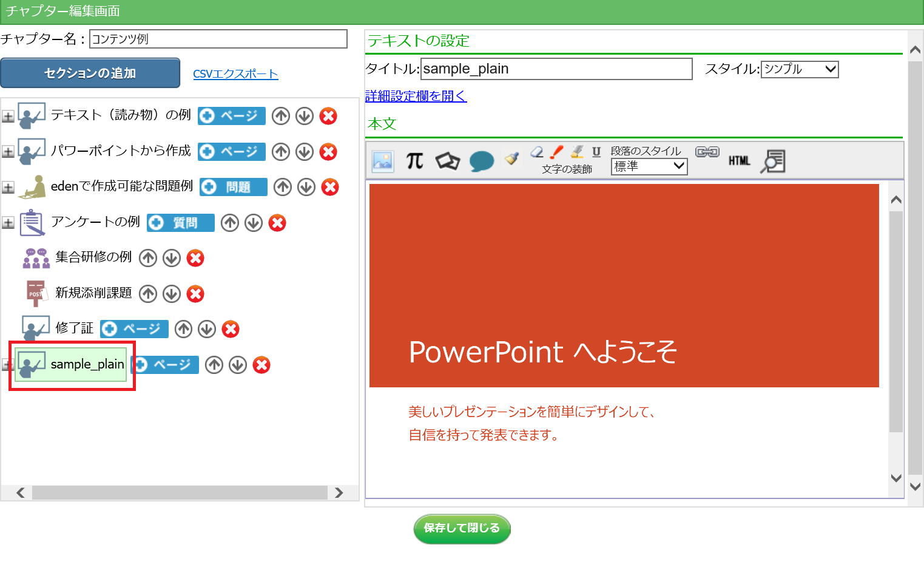This screenshot has width=924, height=564.
Task: Add a page to sample_plain
Action: pyautogui.click(x=166, y=365)
